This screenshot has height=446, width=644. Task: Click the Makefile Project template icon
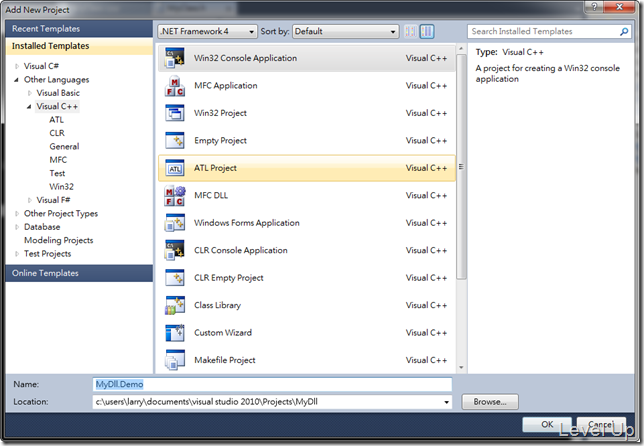pyautogui.click(x=175, y=360)
